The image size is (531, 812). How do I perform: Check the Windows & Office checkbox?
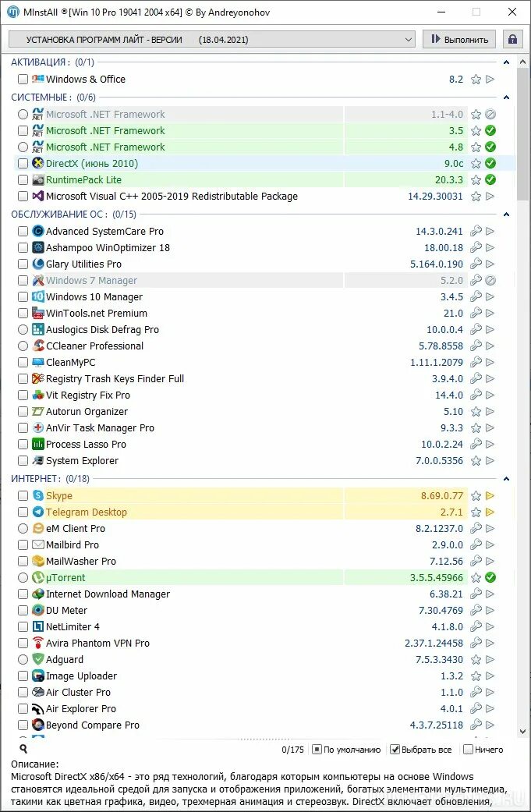tap(23, 80)
